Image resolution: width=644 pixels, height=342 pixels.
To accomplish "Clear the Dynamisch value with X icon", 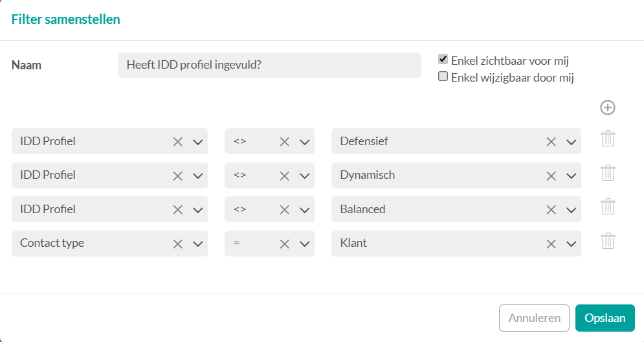I will point(551,176).
